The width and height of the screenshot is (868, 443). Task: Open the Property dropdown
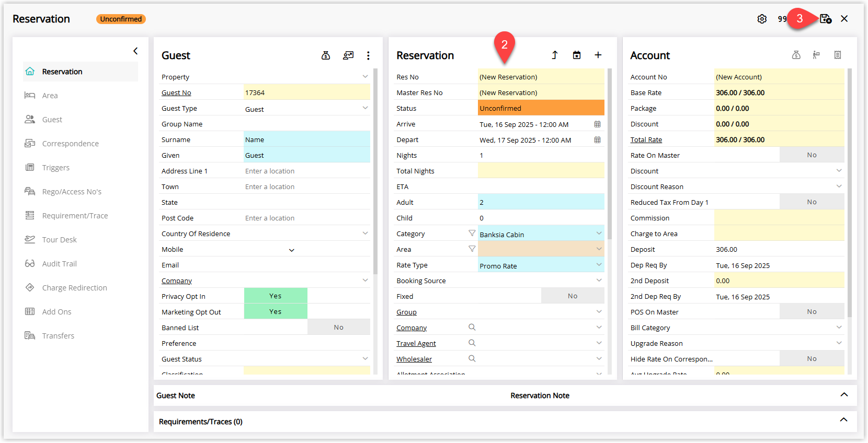tap(365, 77)
